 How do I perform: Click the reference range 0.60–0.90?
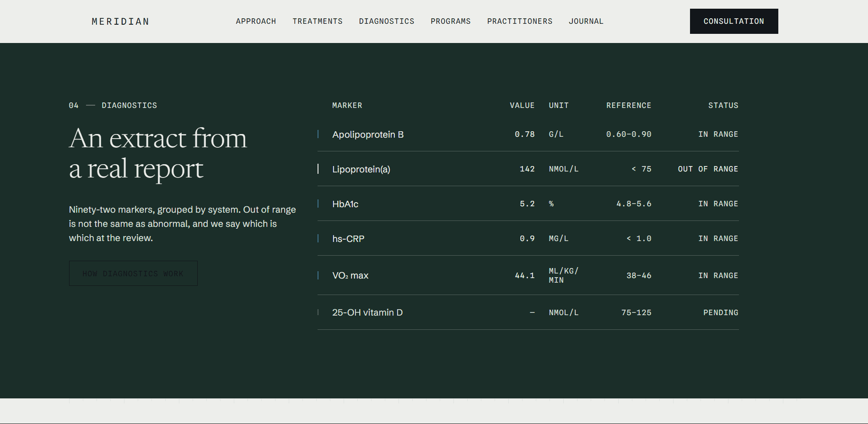click(x=629, y=134)
